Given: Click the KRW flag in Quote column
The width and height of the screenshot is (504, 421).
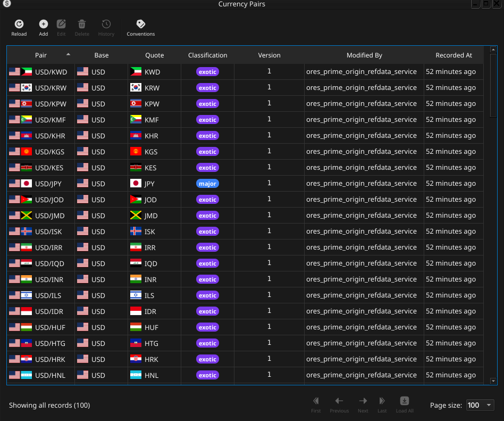Looking at the screenshot, I should 136,87.
